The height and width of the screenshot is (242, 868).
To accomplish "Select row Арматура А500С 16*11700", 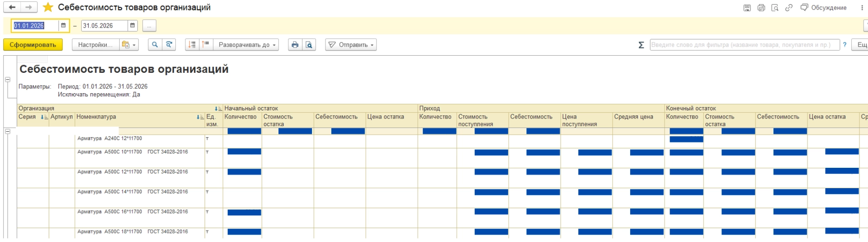I will tap(132, 212).
